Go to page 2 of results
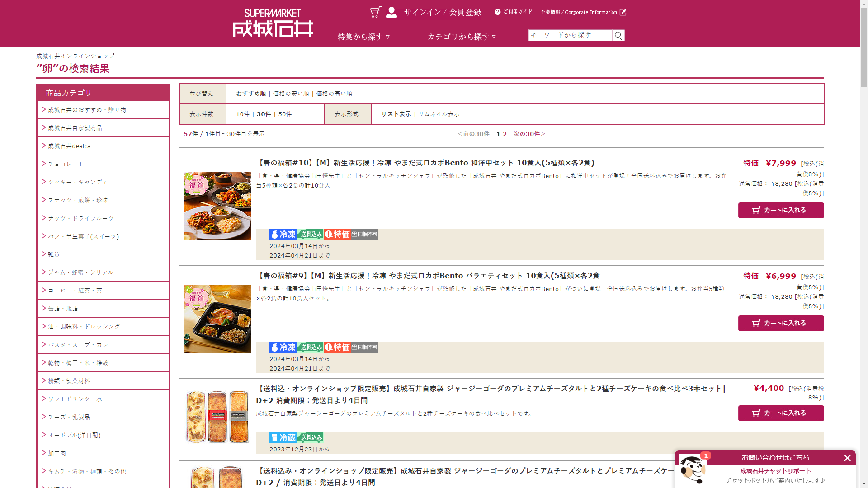The width and height of the screenshot is (868, 488). point(505,134)
